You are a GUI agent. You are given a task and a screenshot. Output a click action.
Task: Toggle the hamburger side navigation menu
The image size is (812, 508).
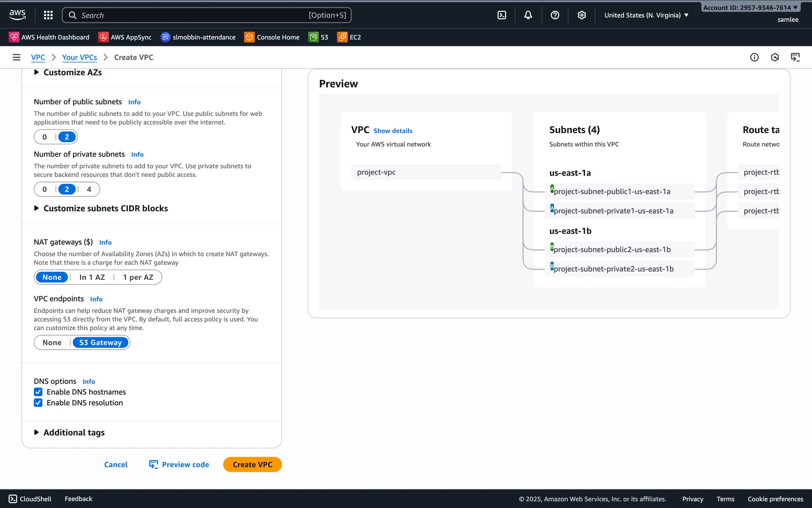coord(16,57)
